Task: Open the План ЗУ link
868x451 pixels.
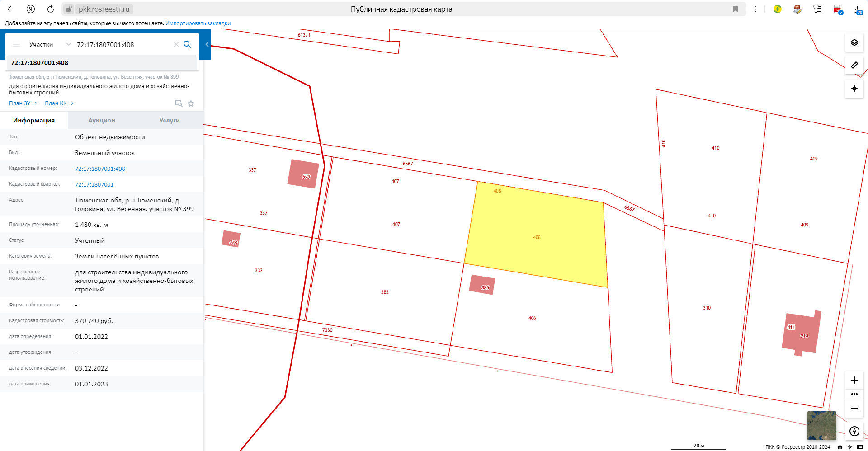Action: [23, 103]
